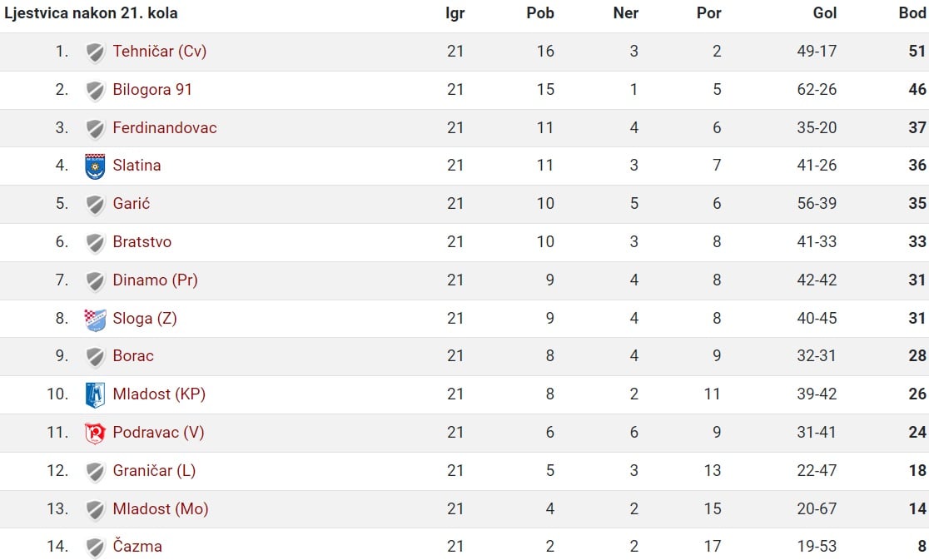Select the Dinamo (Pr) team link
Viewport: 929px width, 560px height.
tap(155, 280)
